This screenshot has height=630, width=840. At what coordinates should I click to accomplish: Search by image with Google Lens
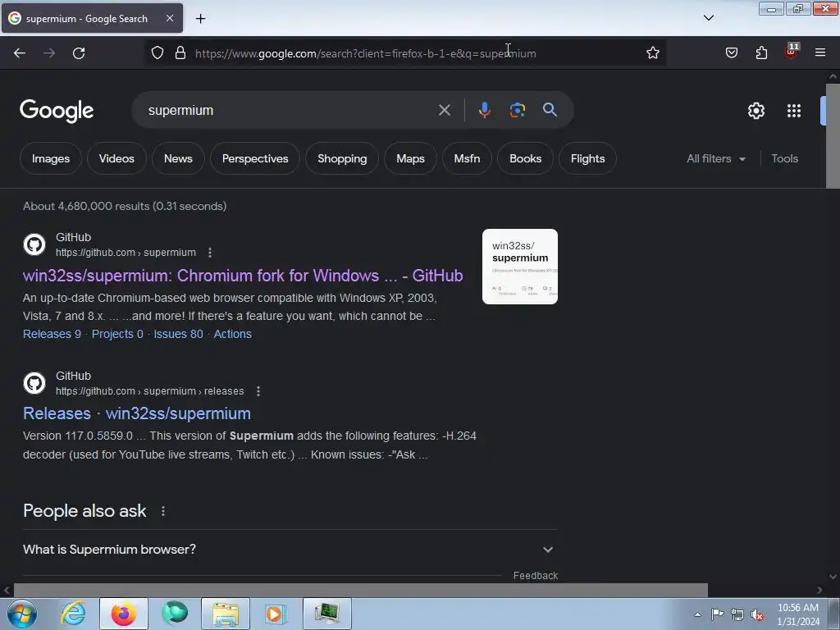pos(517,111)
